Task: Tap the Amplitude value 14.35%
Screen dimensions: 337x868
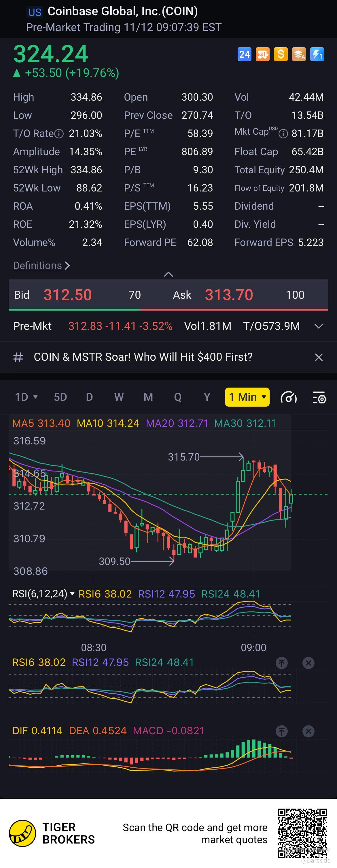Action: [86, 152]
